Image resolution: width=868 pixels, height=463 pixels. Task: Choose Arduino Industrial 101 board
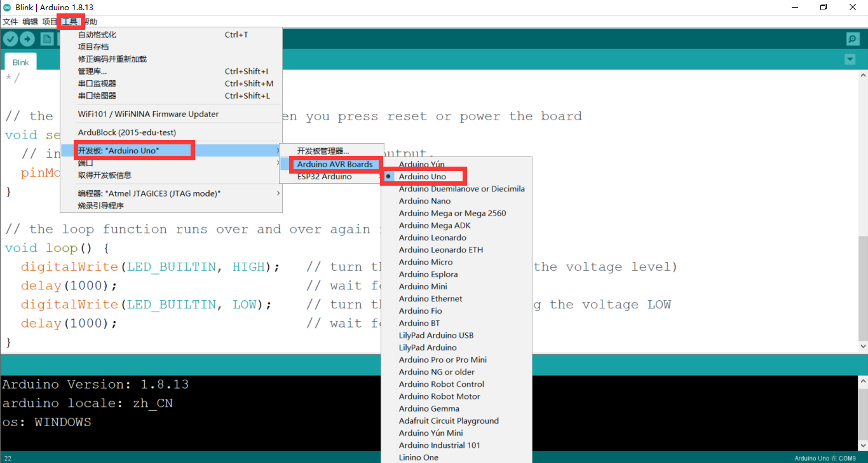456,445
